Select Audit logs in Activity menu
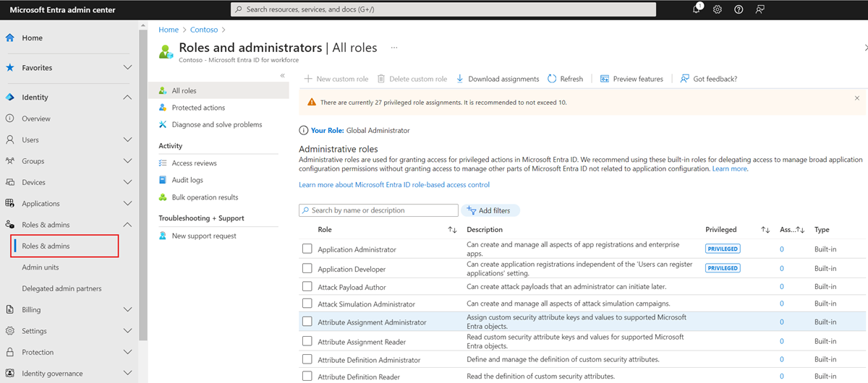The image size is (868, 383). coord(187,180)
